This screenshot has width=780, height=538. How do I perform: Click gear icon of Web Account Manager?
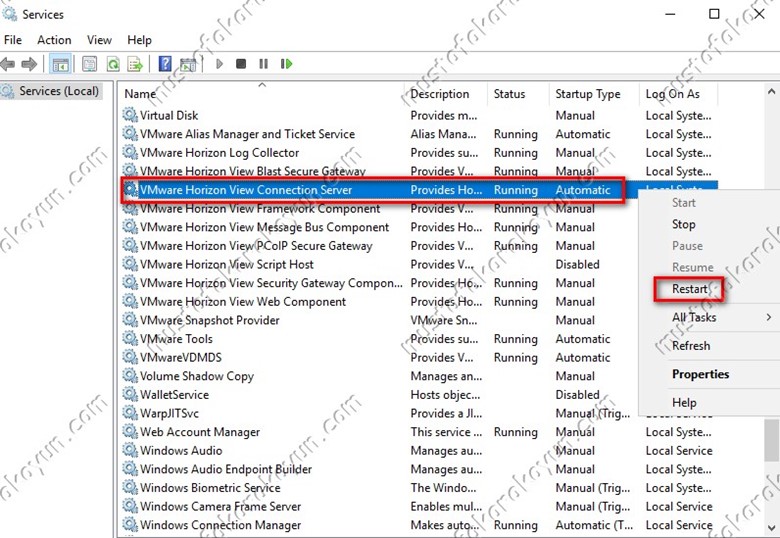tap(130, 432)
